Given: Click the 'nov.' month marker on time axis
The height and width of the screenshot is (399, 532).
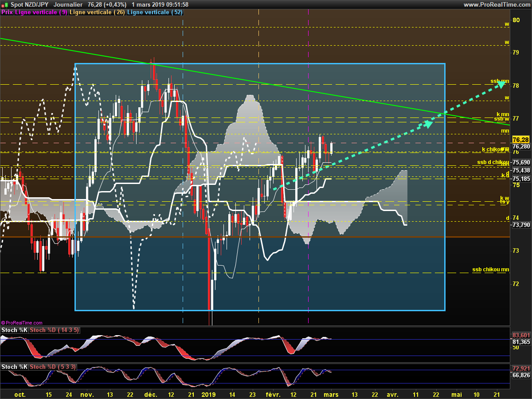Looking at the screenshot, I should 87,394.
